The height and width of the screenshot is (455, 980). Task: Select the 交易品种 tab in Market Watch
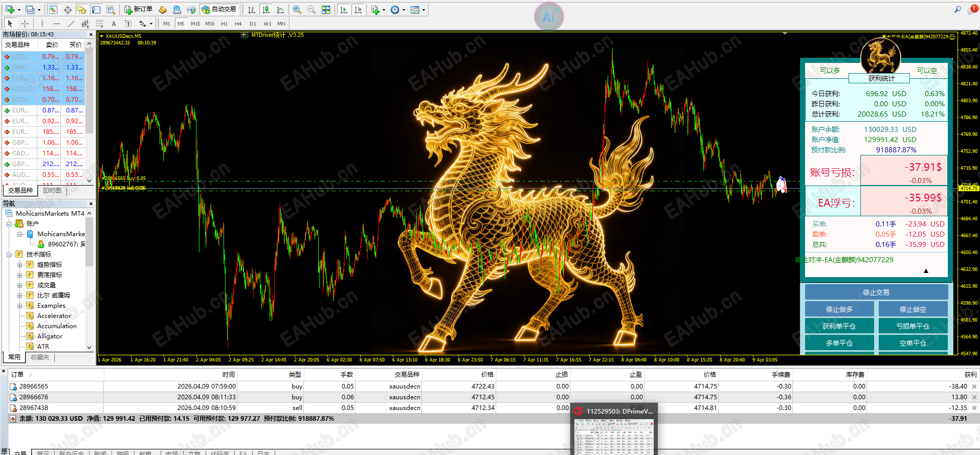[20, 191]
